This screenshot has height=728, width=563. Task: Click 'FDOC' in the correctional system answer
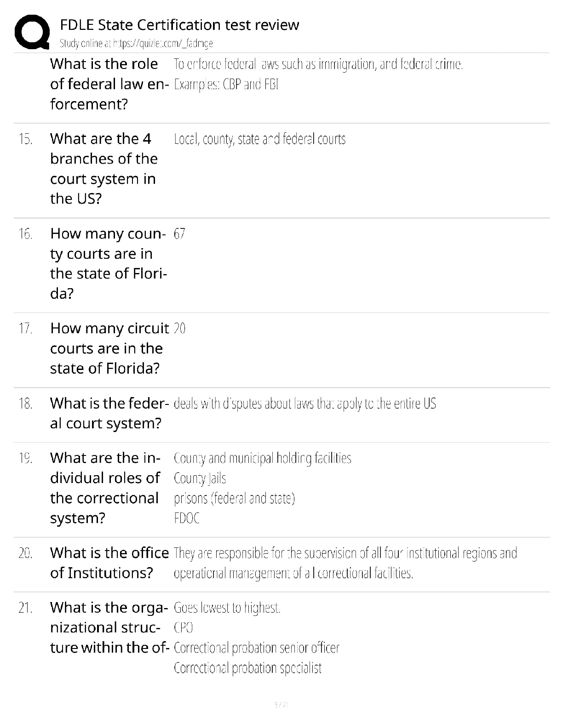(x=187, y=518)
